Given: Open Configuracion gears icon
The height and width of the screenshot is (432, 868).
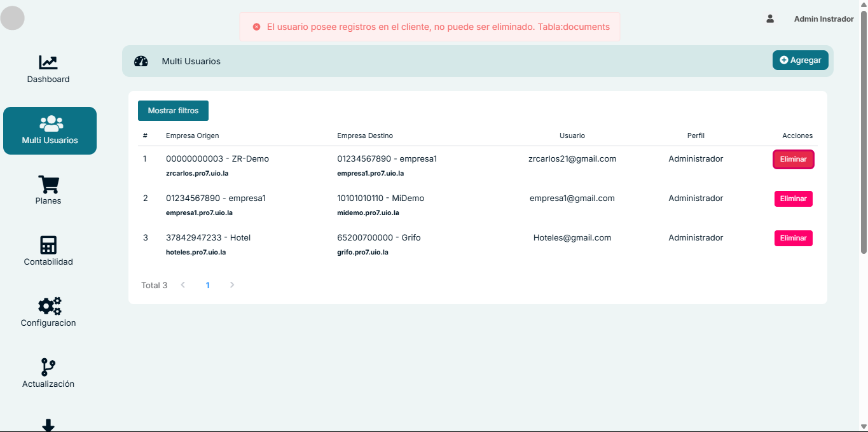Looking at the screenshot, I should (x=49, y=306).
